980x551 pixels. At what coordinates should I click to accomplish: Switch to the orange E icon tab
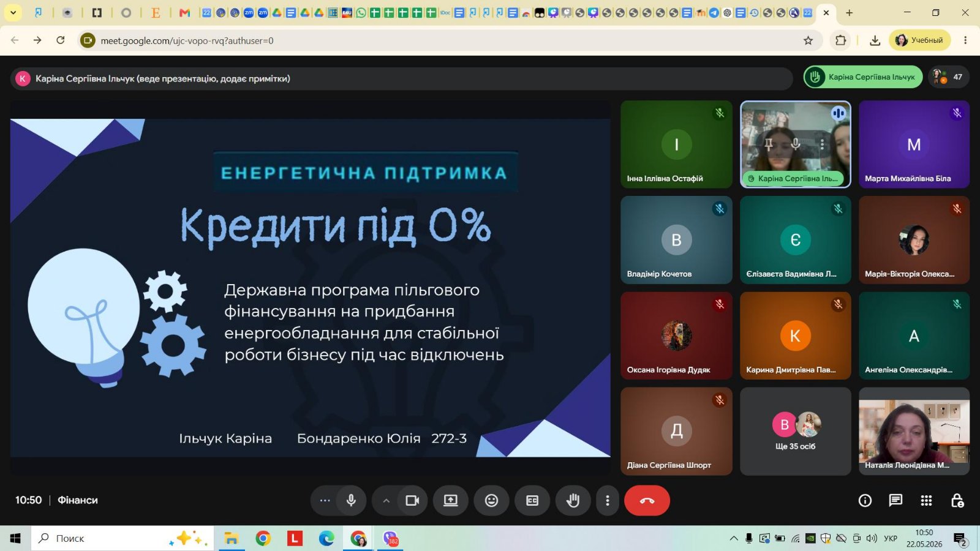(x=156, y=12)
